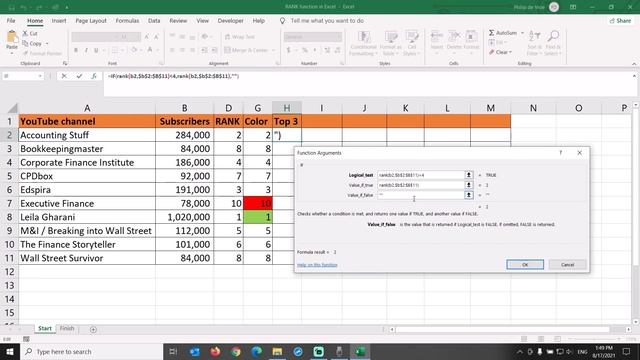
Task: Switch to the Finish sheet tab
Action: click(x=67, y=328)
